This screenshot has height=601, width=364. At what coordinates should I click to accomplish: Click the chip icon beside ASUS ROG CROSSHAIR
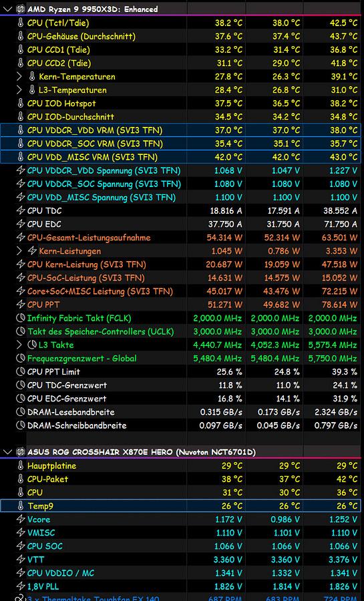click(21, 452)
